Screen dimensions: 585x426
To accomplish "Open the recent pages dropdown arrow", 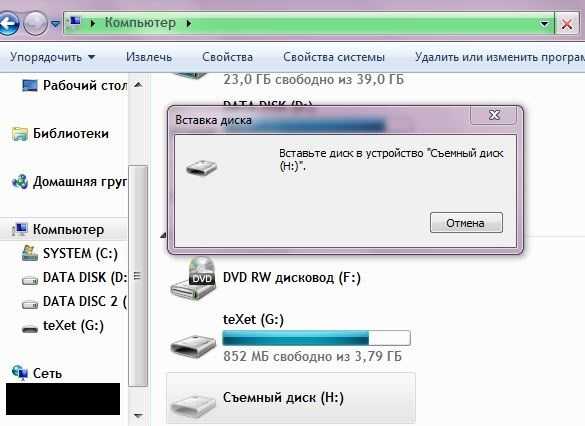I will [55, 24].
